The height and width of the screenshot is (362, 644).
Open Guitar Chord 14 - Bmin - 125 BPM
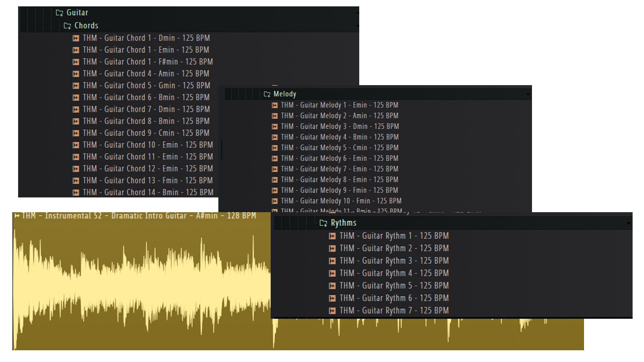[148, 192]
